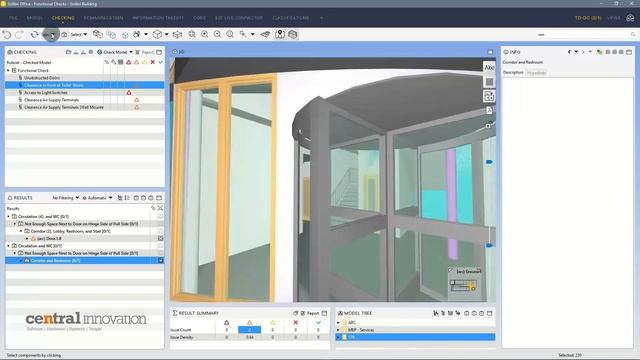
Task: Open the walk-mode dropdown arrow
Action: [146, 35]
